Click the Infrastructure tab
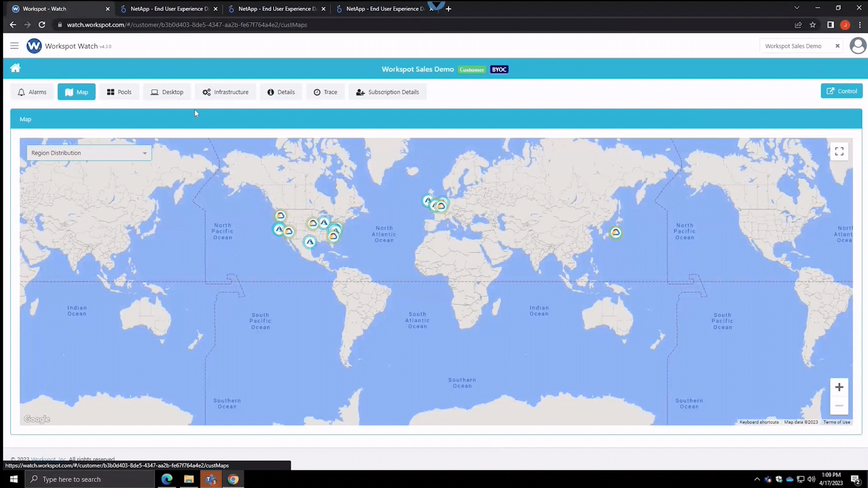 pyautogui.click(x=226, y=92)
